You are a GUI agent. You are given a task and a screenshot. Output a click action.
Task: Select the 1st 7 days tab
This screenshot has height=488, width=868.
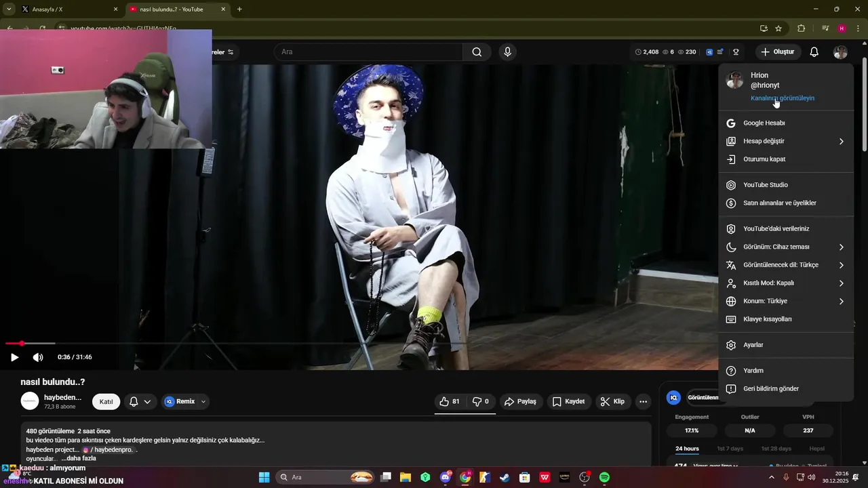click(x=730, y=449)
